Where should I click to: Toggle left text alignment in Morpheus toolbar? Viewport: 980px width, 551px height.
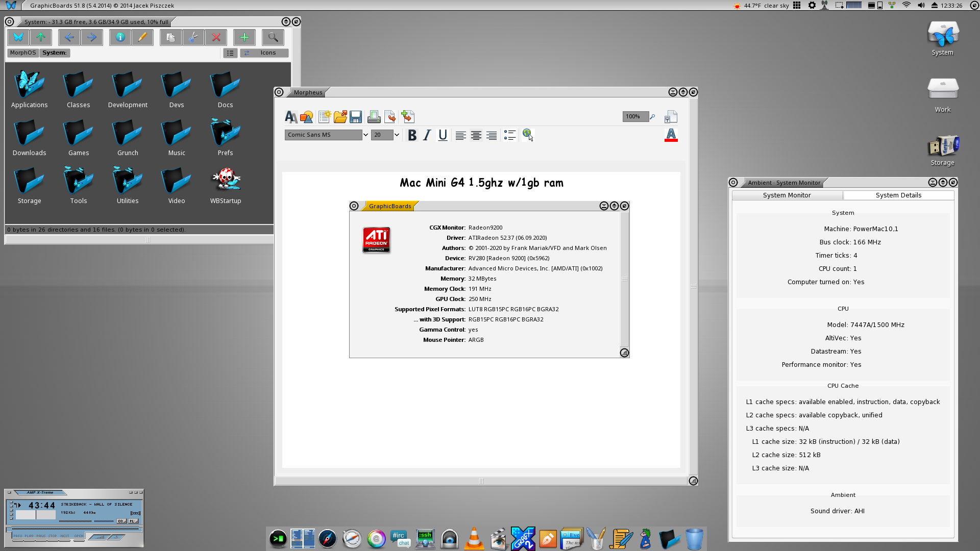point(459,136)
